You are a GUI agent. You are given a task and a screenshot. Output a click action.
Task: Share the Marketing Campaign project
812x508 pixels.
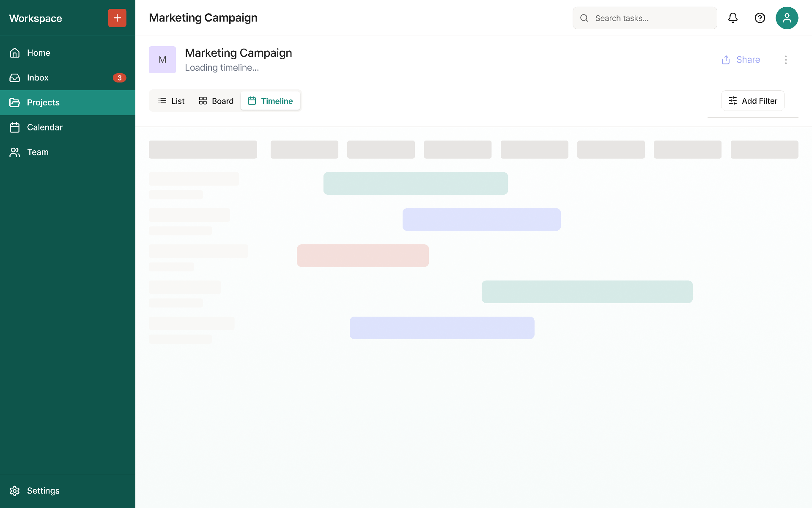coord(741,60)
